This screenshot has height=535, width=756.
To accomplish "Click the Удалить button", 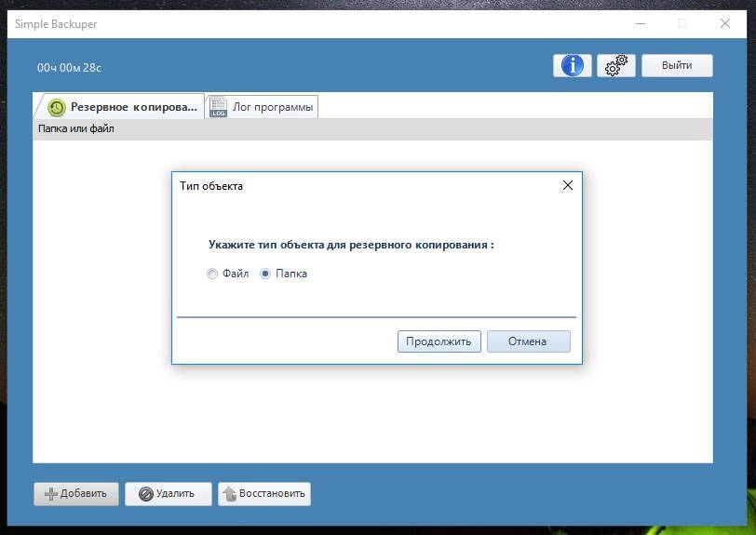I will coord(169,494).
